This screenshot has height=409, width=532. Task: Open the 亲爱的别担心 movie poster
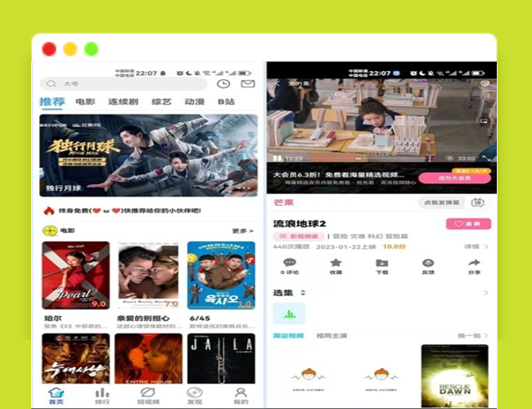[148, 276]
